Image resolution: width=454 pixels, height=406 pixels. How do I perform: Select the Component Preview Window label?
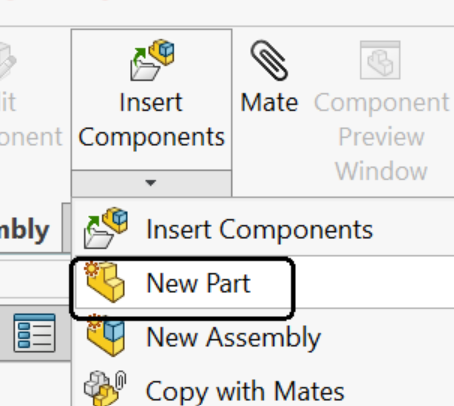point(382,137)
